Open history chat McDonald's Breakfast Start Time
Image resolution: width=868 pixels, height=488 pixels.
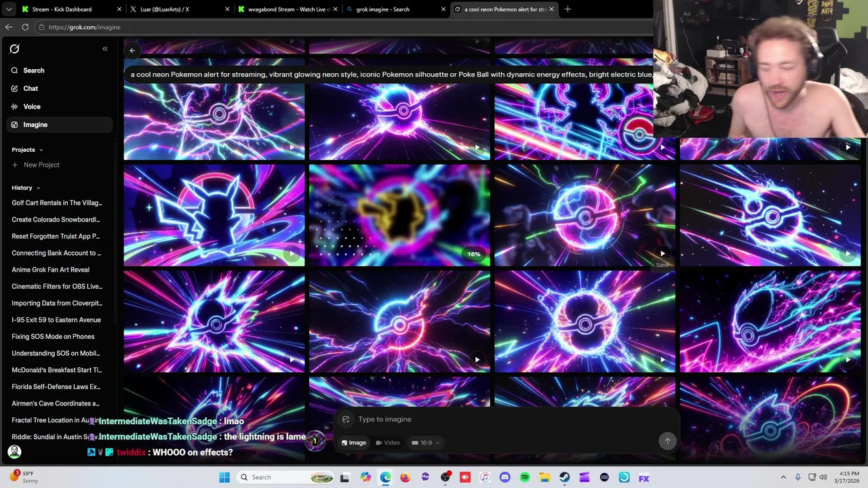tap(57, 370)
